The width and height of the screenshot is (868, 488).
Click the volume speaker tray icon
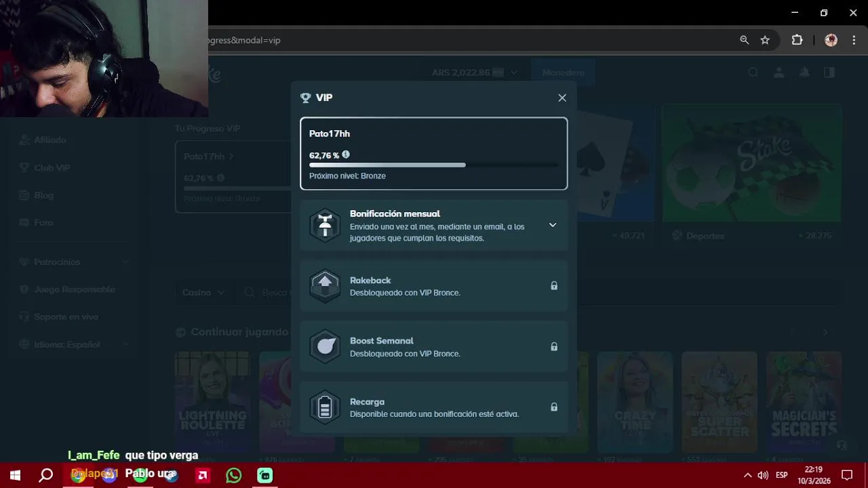[763, 475]
